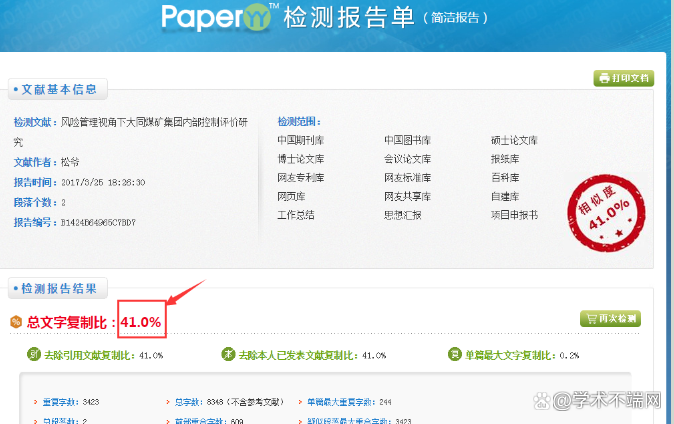Click the PaperYY logo in header
This screenshot has height=424, width=674.
(x=220, y=17)
